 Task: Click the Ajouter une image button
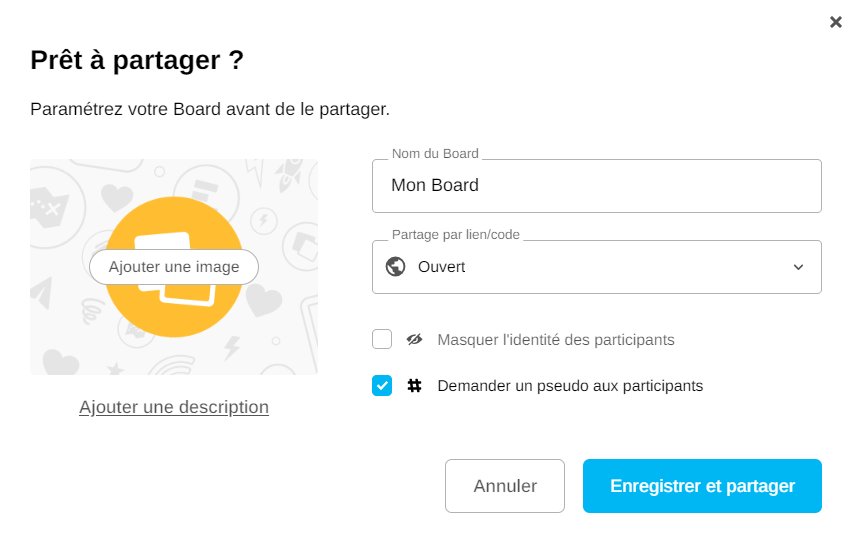pos(174,267)
